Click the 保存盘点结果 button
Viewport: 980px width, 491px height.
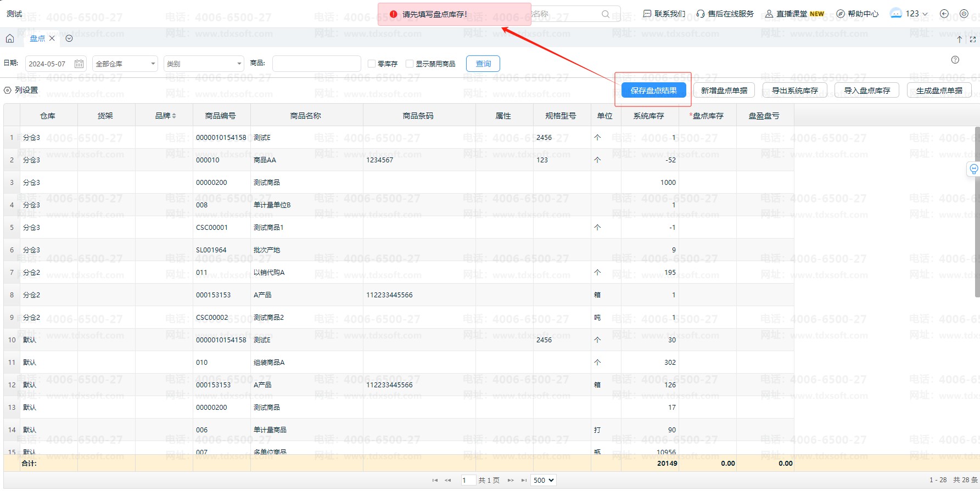pyautogui.click(x=653, y=91)
